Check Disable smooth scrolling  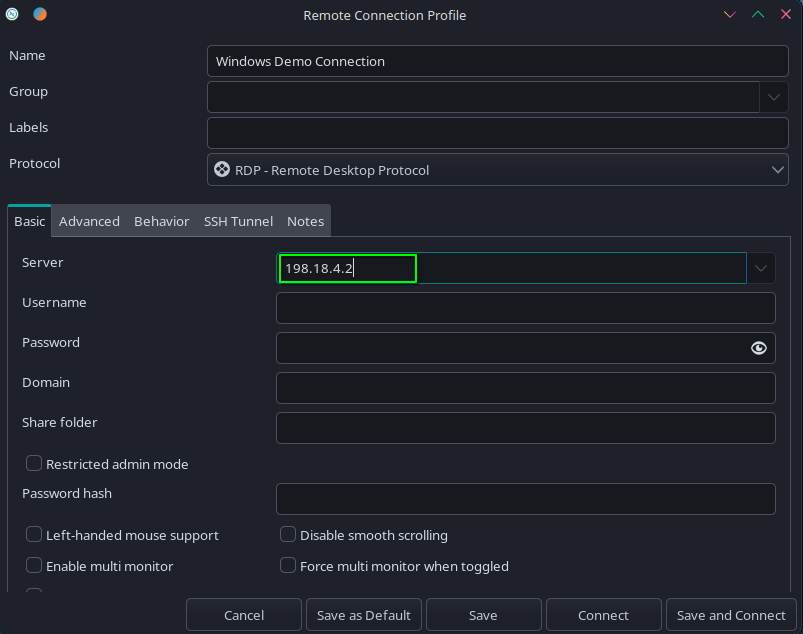point(288,535)
